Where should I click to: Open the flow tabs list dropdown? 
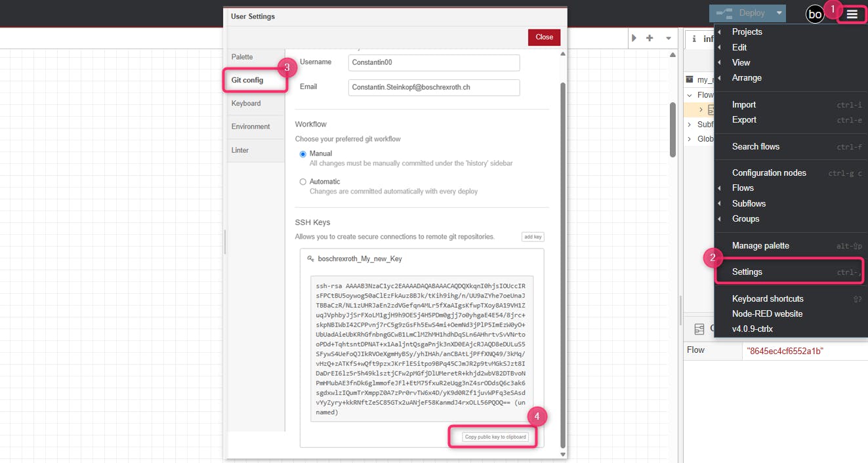tap(668, 38)
